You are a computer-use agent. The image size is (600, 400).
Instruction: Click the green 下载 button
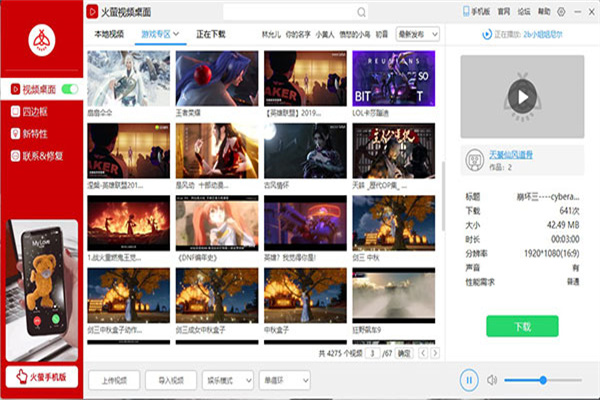pos(522,327)
